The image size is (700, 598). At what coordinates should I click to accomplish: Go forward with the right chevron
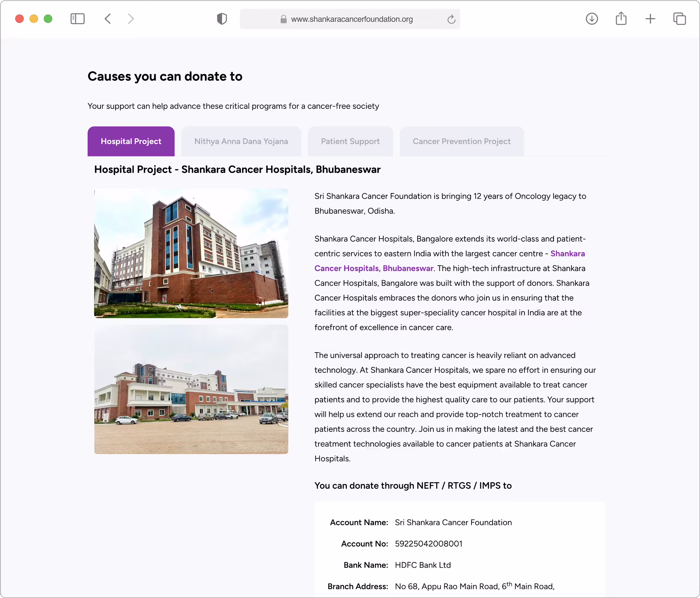(131, 19)
